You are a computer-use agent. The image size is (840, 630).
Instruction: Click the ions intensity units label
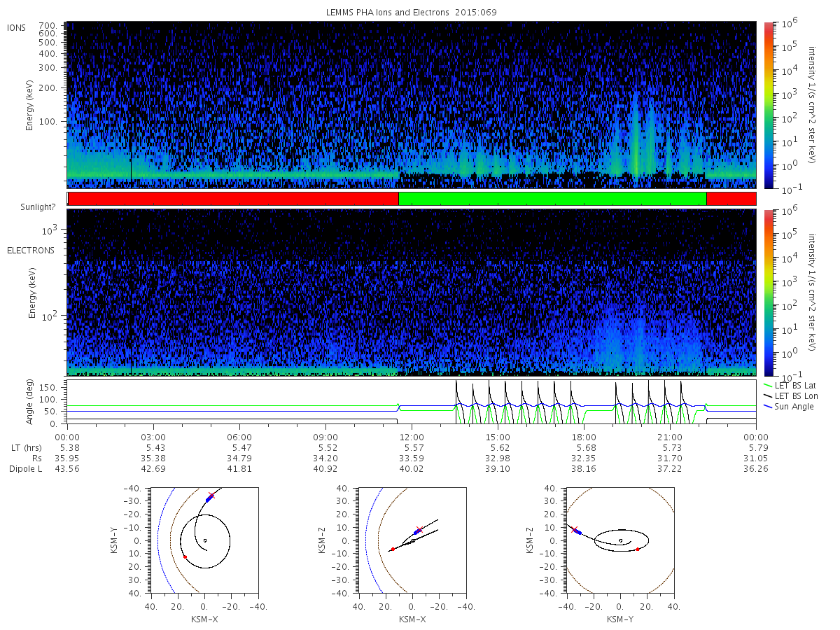[813, 105]
